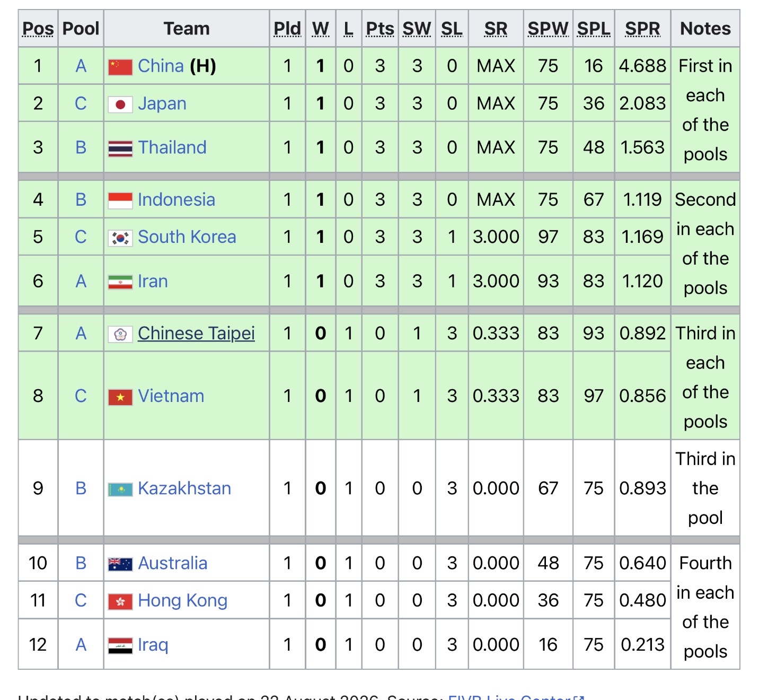Click the SPW column header
The height and width of the screenshot is (700, 759).
[x=548, y=29]
